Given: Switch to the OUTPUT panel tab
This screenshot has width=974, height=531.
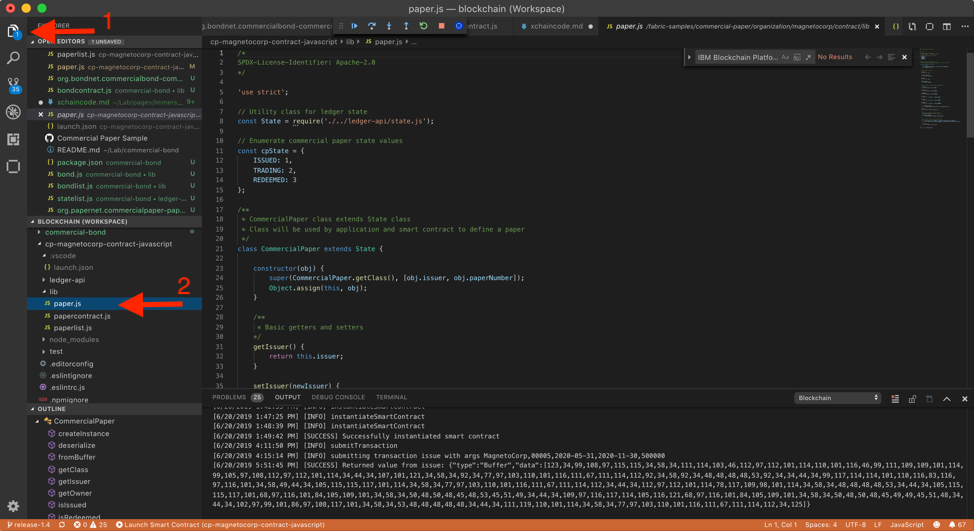Looking at the screenshot, I should coord(288,397).
